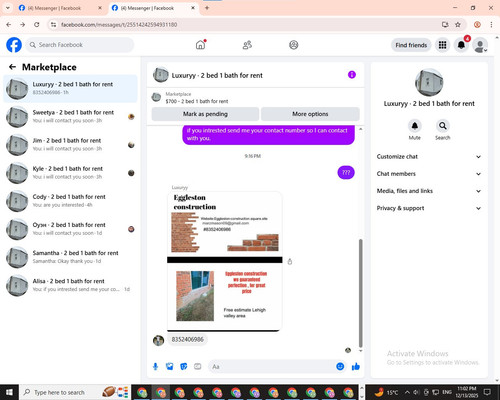
Task: Open the Groups icon in top navigation
Action: 293,45
